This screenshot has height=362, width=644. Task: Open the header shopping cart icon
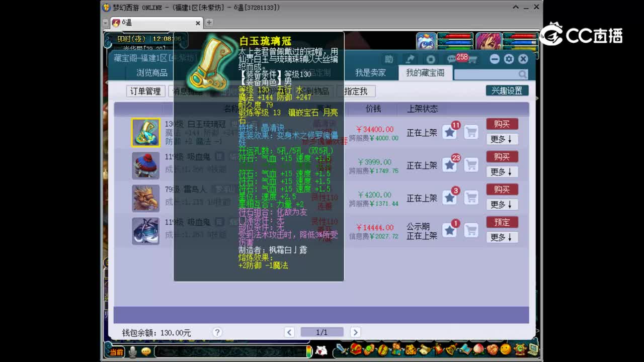point(472,59)
